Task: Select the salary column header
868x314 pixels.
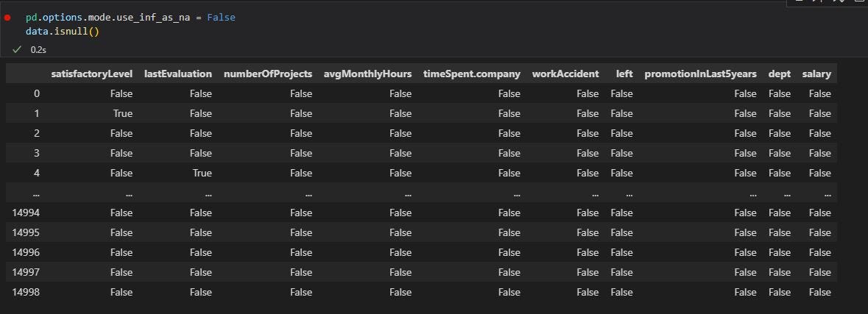Action: [x=816, y=74]
